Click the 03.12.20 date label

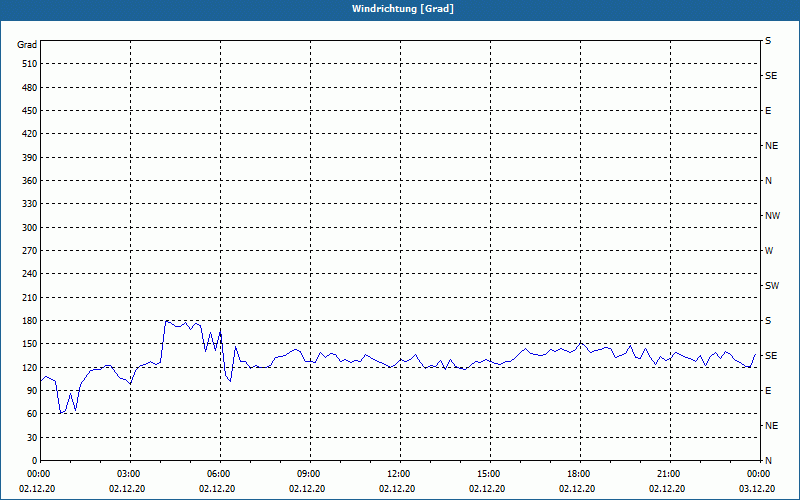tap(757, 489)
